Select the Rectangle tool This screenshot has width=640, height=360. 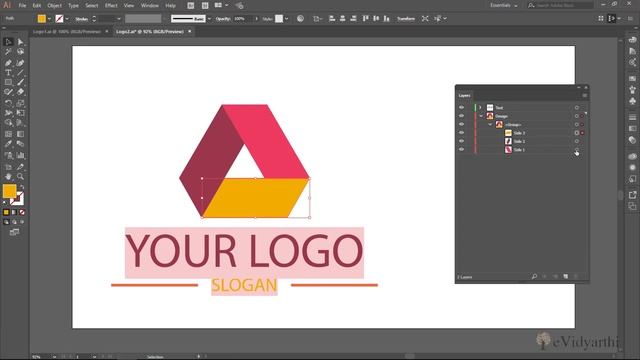pyautogui.click(x=8, y=82)
